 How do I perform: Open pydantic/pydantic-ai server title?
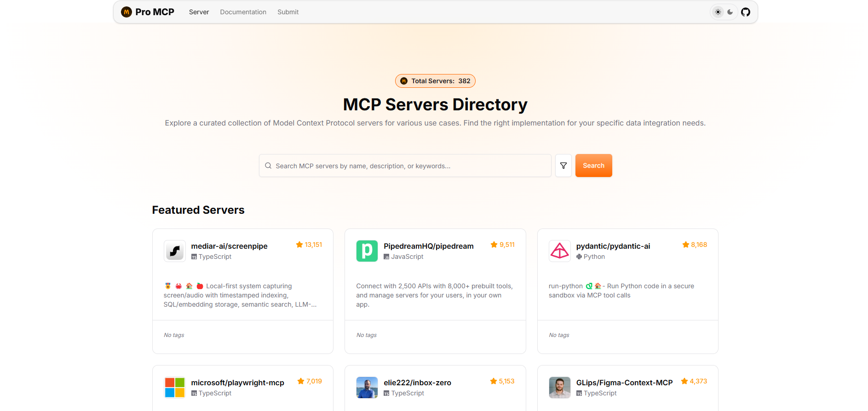(613, 246)
